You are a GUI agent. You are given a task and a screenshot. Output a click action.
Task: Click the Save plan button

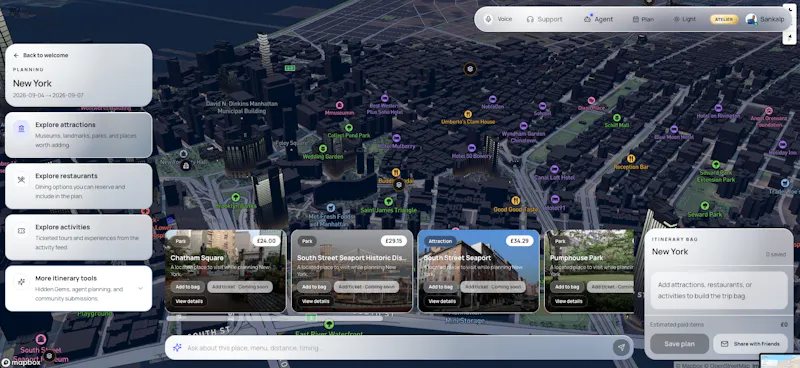pos(679,344)
